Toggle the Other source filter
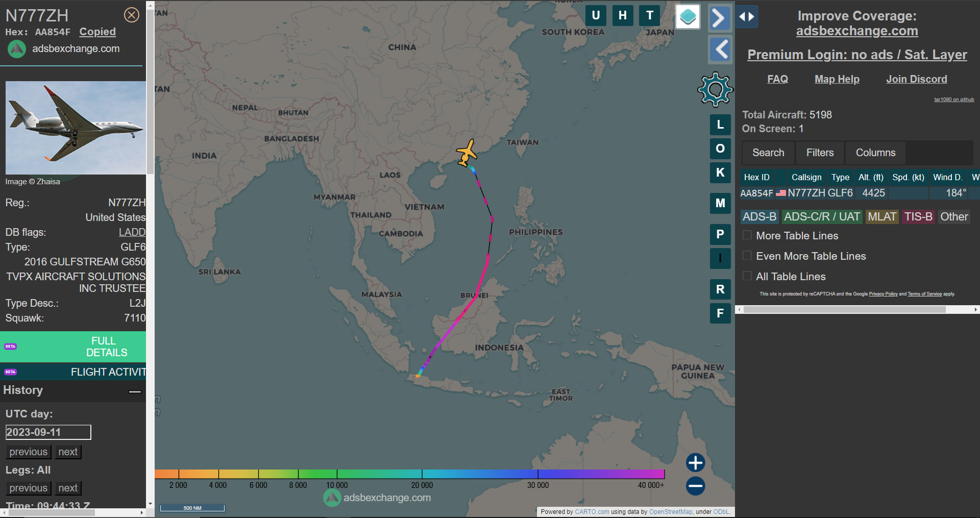Screen dimensions: 980x518 tap(954, 217)
